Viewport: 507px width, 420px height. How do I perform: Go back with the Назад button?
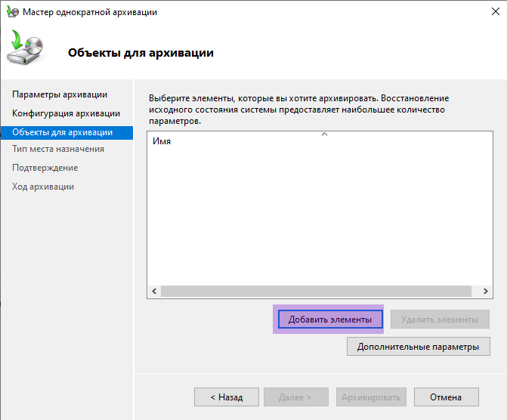tap(227, 397)
